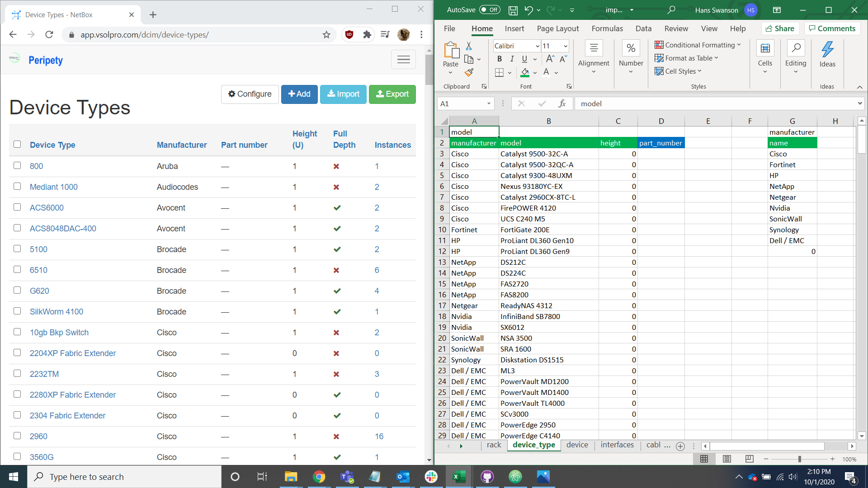
Task: Click the Export button in NetBox
Action: click(392, 94)
